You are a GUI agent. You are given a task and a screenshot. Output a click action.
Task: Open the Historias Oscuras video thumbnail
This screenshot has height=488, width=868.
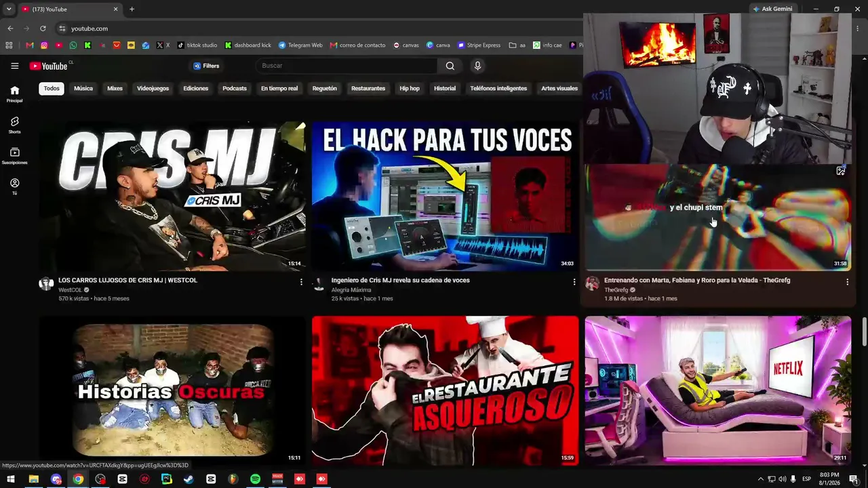172,390
